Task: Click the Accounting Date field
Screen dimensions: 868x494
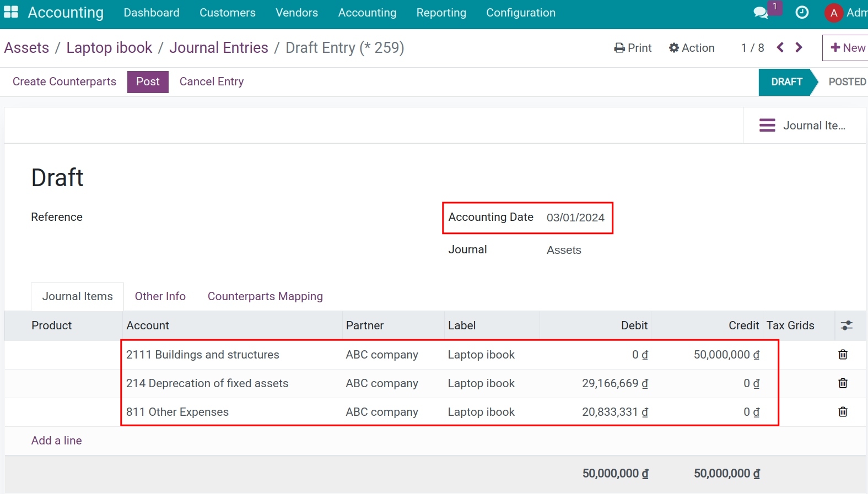Action: [575, 218]
